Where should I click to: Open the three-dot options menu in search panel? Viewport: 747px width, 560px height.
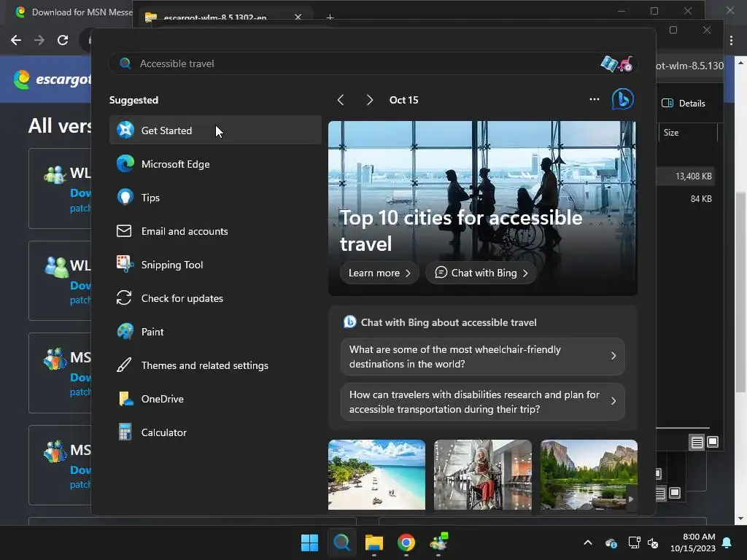594,99
